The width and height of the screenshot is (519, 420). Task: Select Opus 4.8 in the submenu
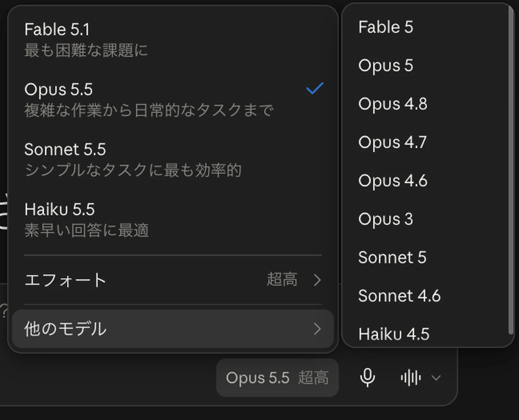(426, 104)
